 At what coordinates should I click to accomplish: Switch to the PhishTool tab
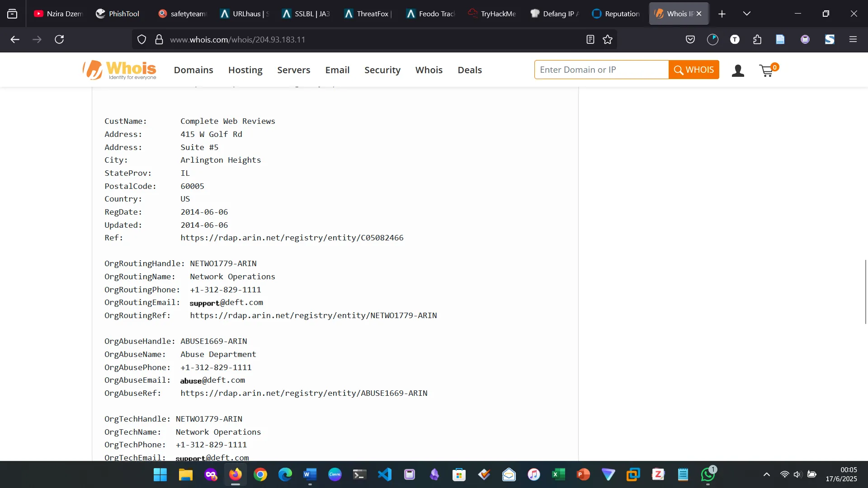pos(118,14)
